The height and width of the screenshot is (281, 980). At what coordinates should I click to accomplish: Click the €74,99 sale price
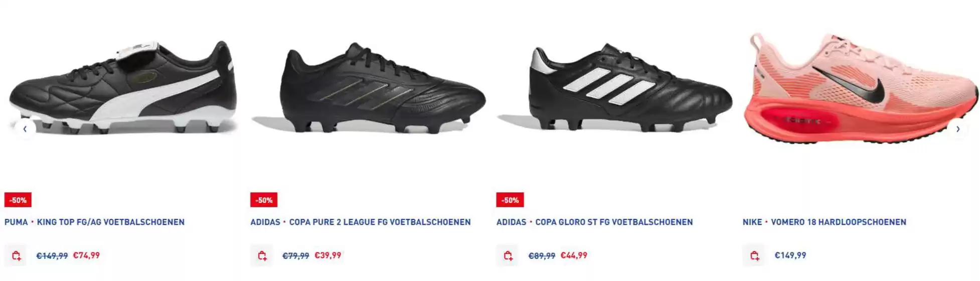pos(86,255)
